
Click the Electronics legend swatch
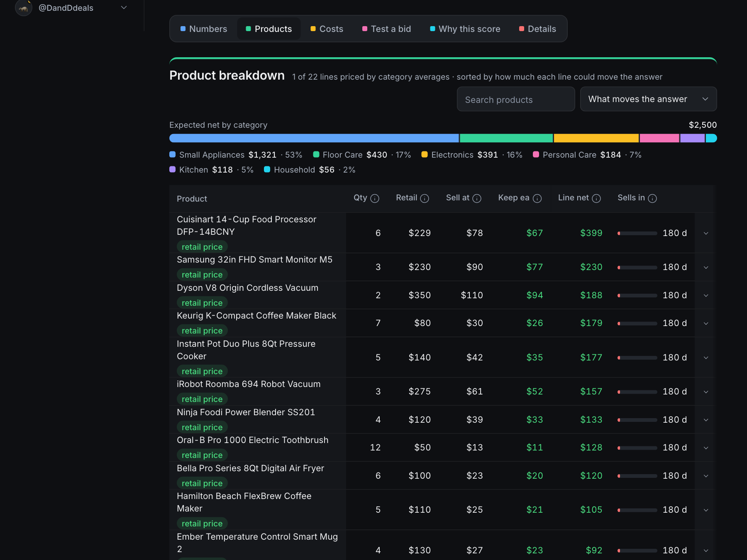425,154
